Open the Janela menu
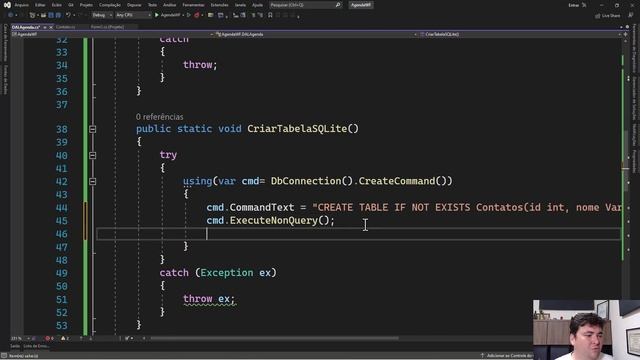 (x=240, y=5)
